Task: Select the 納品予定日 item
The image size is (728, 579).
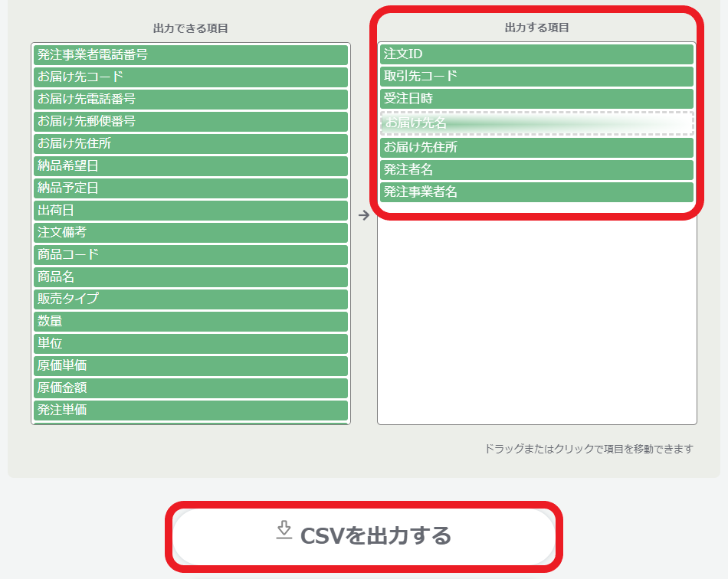Action: (x=190, y=188)
